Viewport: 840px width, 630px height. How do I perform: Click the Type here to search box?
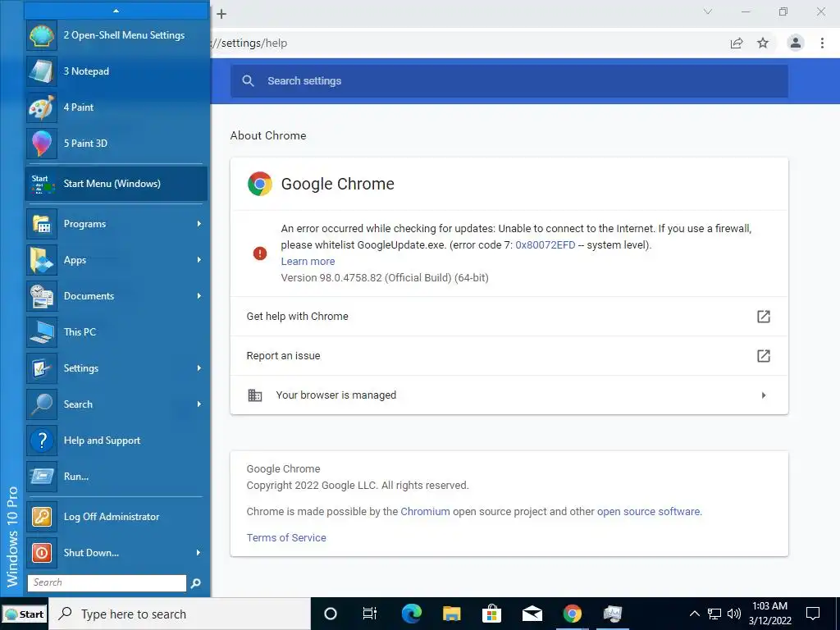pyautogui.click(x=180, y=614)
